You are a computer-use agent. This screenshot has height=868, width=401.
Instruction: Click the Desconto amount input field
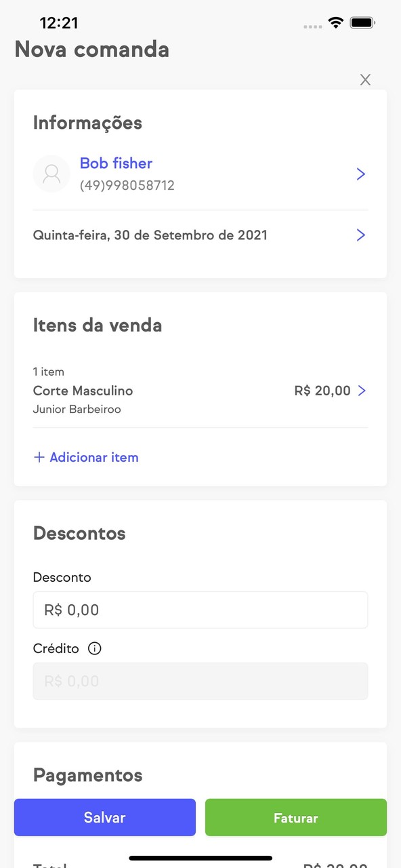click(x=200, y=610)
